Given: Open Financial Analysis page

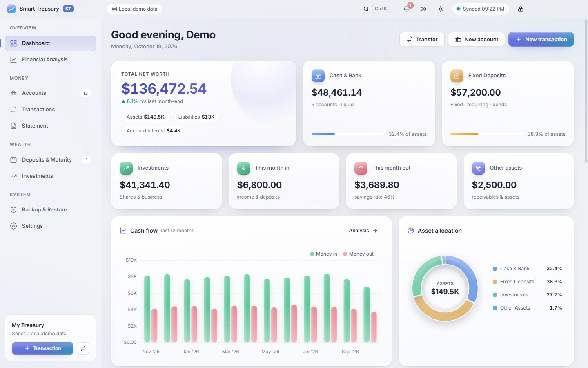Looking at the screenshot, I should 50,60.
